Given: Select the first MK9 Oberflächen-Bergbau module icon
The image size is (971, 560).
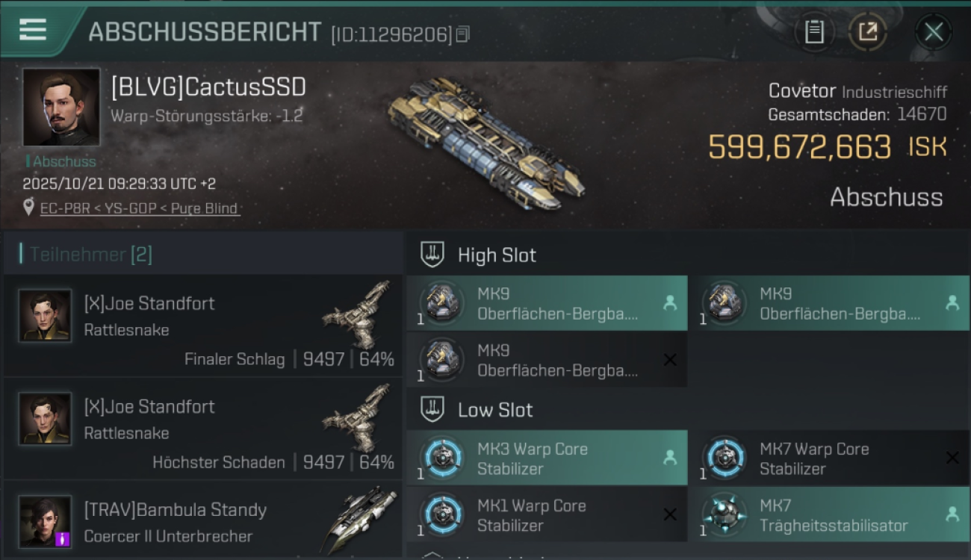Looking at the screenshot, I should click(x=441, y=303).
